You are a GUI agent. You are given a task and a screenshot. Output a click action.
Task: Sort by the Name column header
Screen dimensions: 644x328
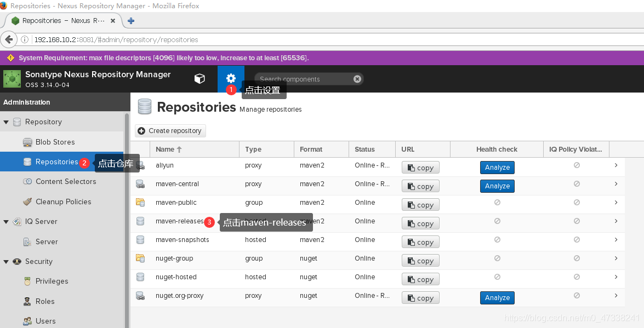pos(195,149)
